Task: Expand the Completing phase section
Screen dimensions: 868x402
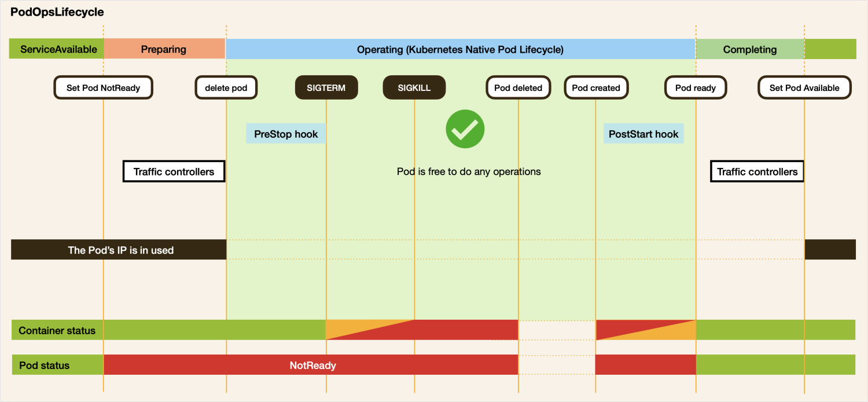Action: [x=749, y=49]
